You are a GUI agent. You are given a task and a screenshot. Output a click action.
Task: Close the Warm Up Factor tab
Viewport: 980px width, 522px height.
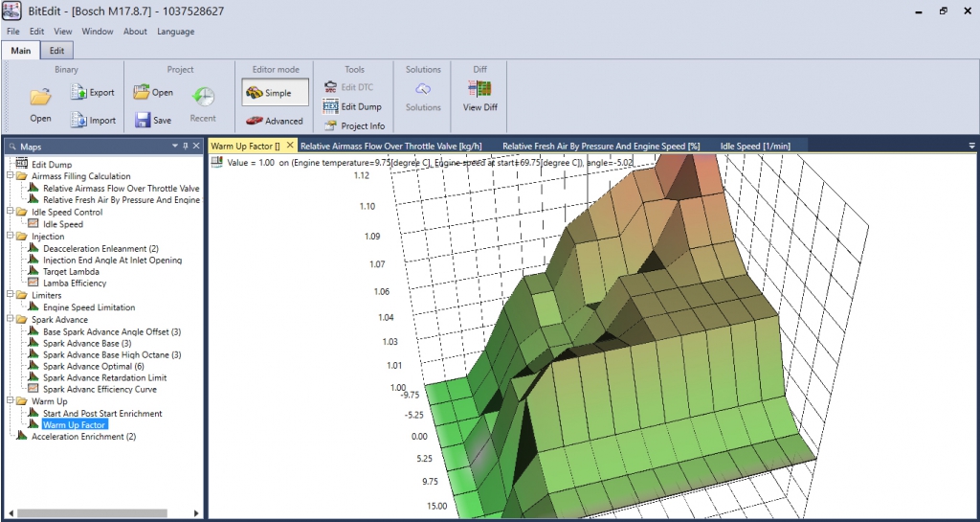(289, 145)
